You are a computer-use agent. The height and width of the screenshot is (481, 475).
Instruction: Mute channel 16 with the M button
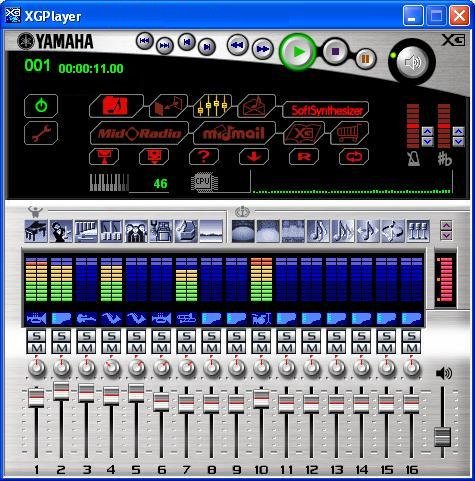[x=411, y=348]
